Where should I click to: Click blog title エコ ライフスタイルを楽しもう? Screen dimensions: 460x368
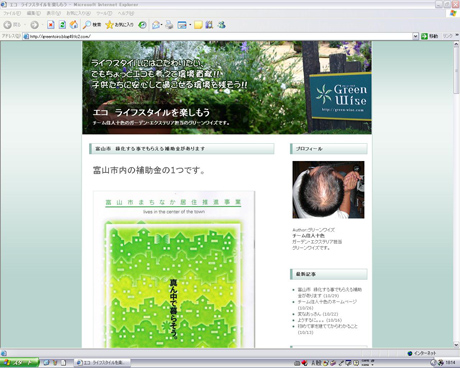pos(151,112)
